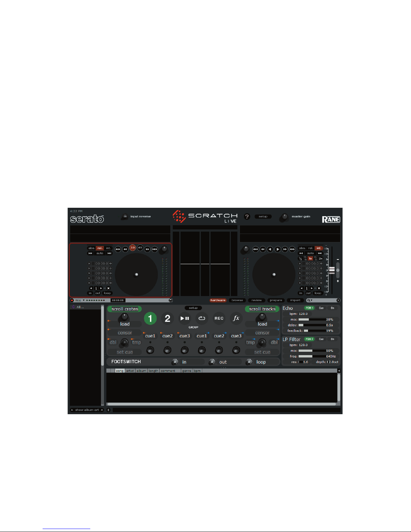Select right deck rel. mode
The image size is (411, 532).
click(x=311, y=248)
